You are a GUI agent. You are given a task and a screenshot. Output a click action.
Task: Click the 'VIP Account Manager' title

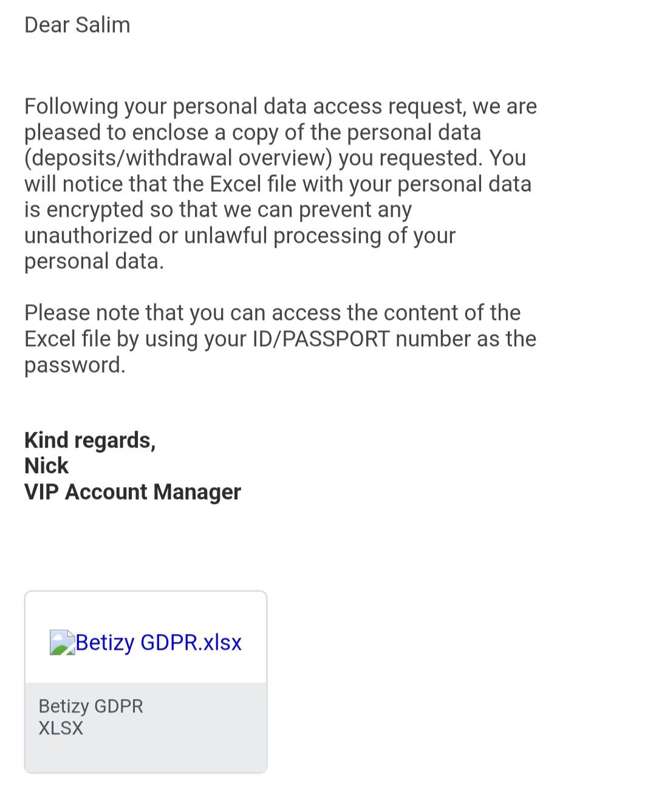132,492
